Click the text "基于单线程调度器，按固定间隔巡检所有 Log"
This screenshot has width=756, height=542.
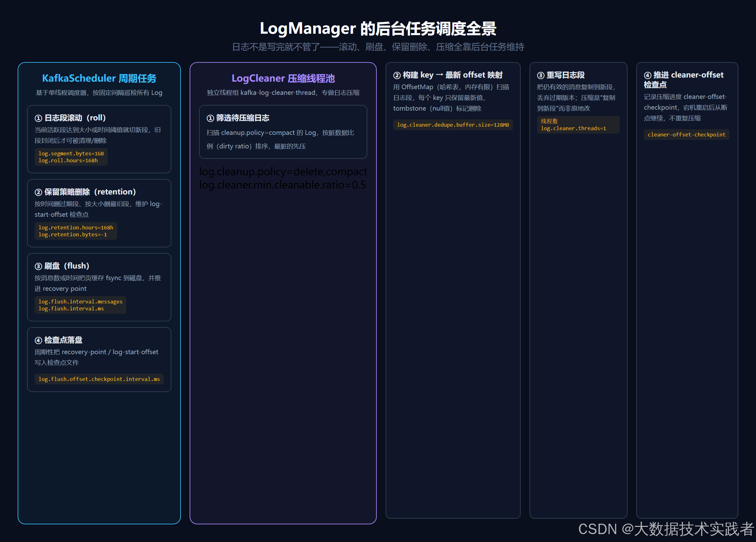click(x=99, y=93)
